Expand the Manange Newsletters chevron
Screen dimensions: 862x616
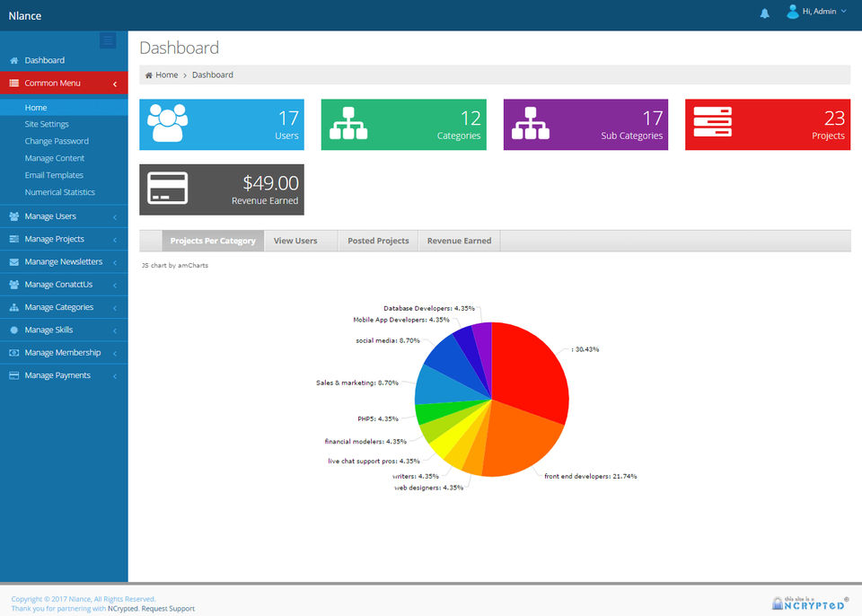click(115, 263)
